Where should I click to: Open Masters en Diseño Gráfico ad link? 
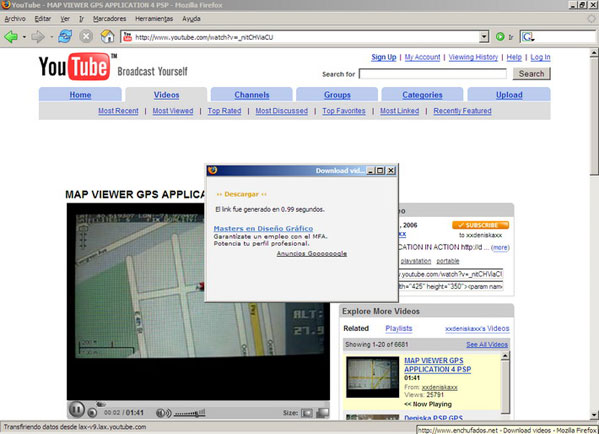[263, 228]
